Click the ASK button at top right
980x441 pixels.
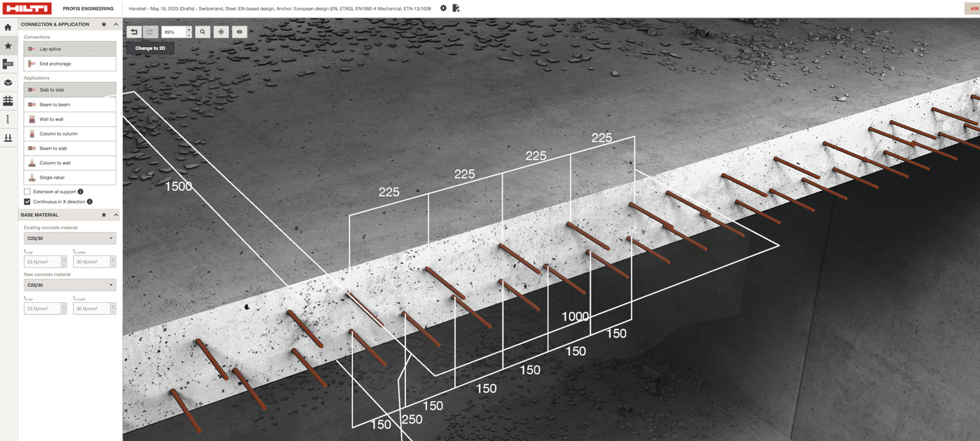(973, 8)
